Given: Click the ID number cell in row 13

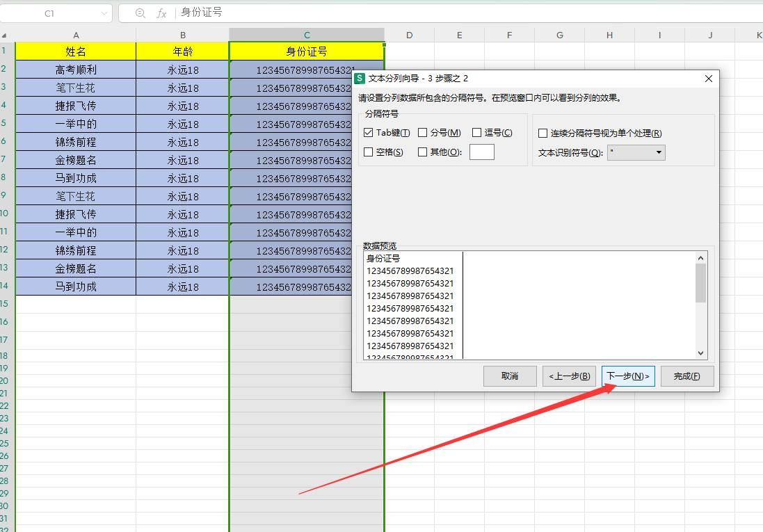Looking at the screenshot, I should (291, 268).
